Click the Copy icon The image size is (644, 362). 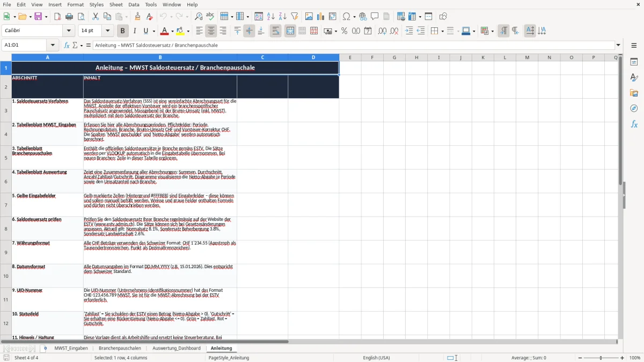click(x=107, y=17)
